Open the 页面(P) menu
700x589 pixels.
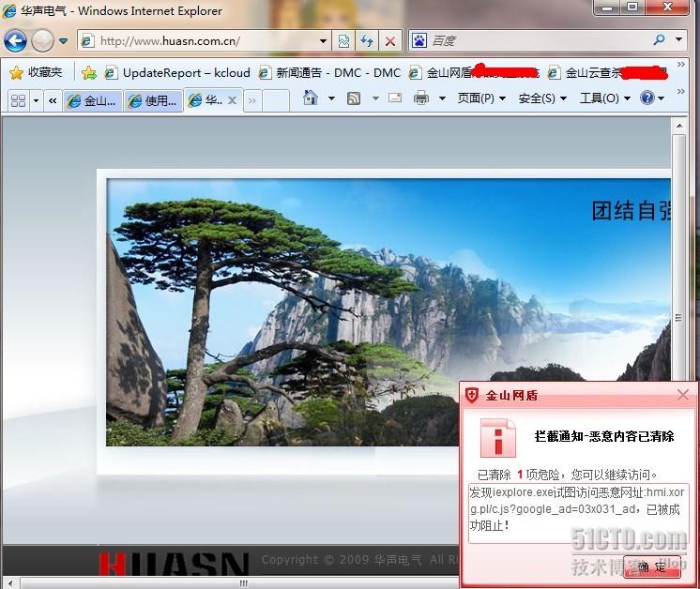pos(481,98)
